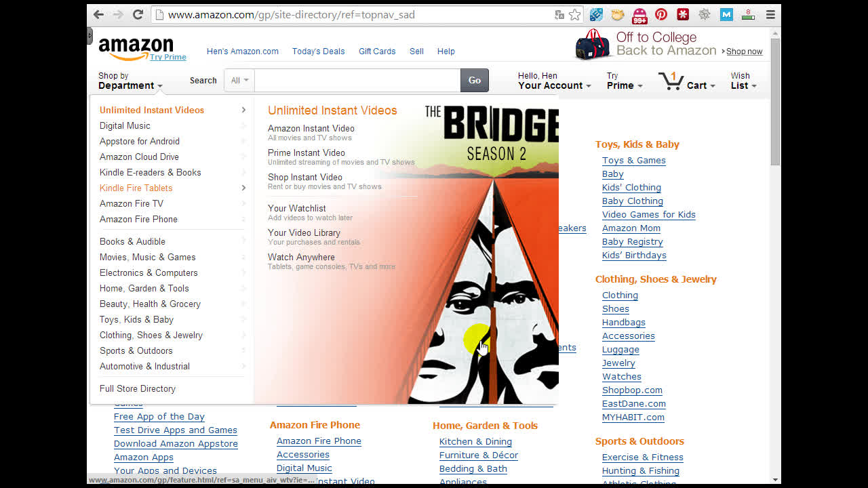Click the Go search button
The width and height of the screenshot is (868, 488).
click(x=475, y=80)
